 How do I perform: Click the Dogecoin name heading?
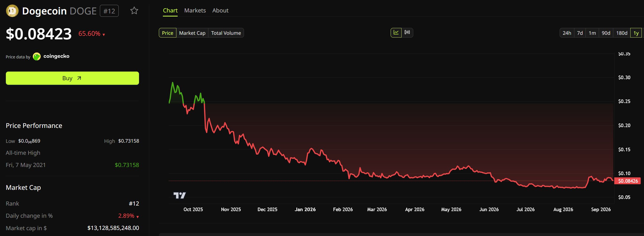tap(44, 11)
